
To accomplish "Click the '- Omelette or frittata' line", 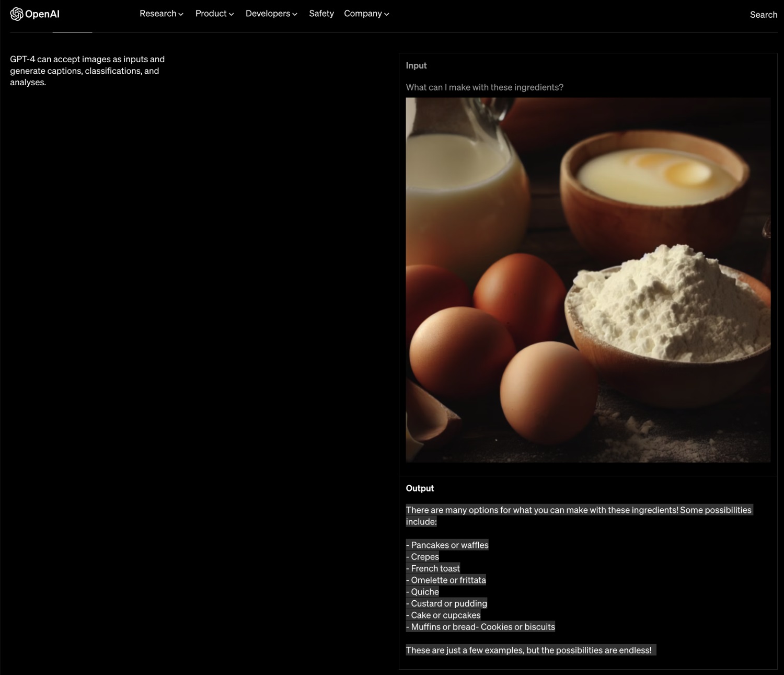I will 446,580.
